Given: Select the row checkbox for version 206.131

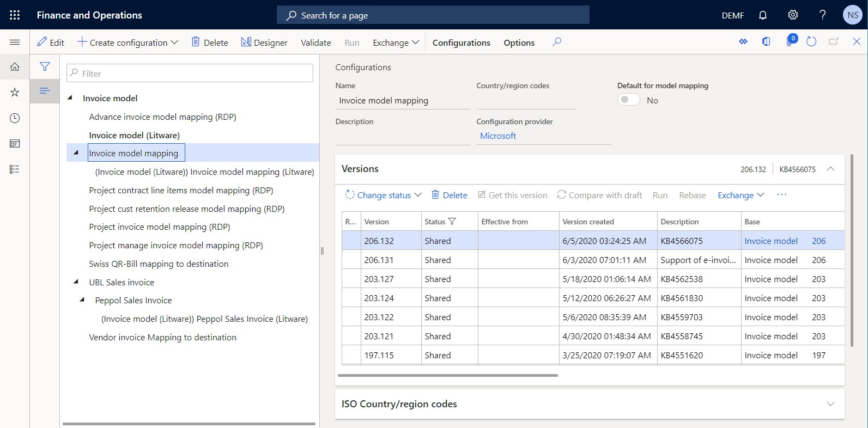Looking at the screenshot, I should [x=351, y=260].
